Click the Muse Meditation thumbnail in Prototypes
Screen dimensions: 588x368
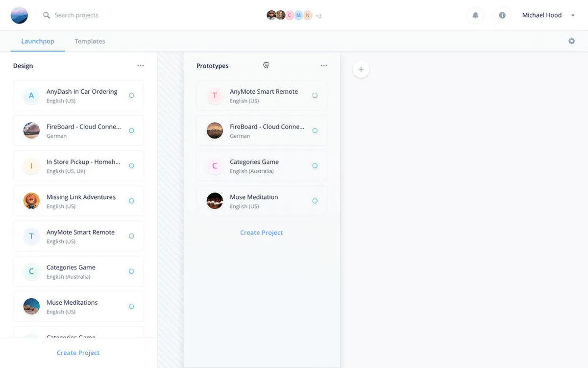coord(215,201)
